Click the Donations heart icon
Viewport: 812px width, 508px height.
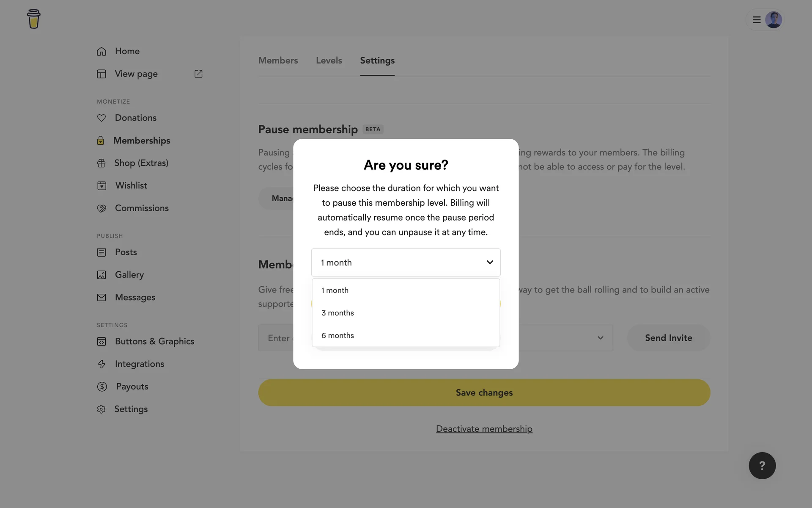click(101, 118)
